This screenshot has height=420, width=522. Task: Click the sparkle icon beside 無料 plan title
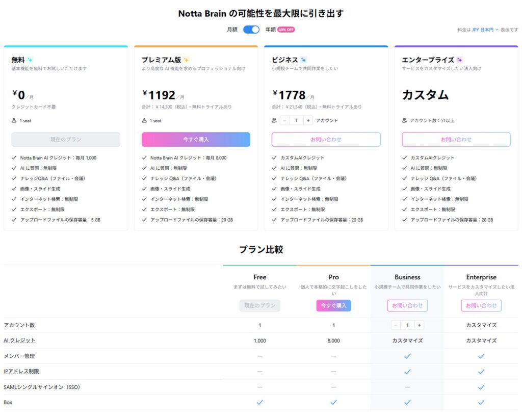[x=30, y=60]
